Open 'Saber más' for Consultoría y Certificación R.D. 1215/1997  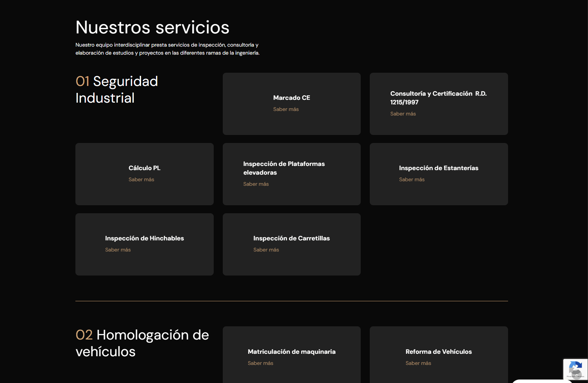point(403,113)
